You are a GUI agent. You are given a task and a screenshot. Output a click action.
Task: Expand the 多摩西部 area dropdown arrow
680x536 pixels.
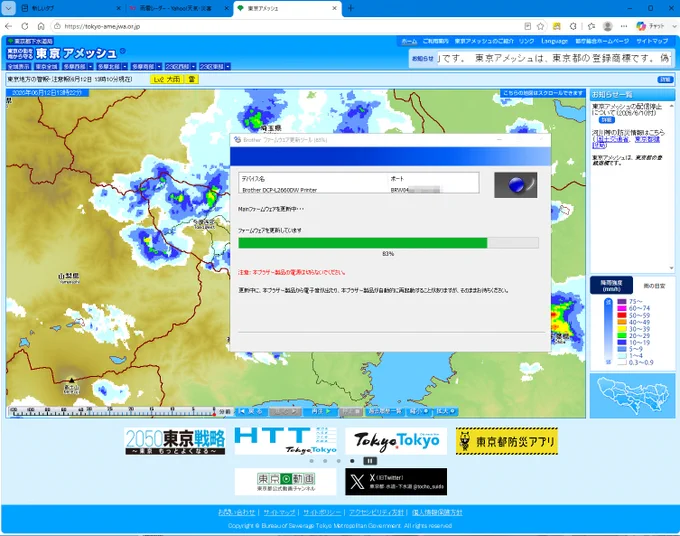click(x=91, y=66)
